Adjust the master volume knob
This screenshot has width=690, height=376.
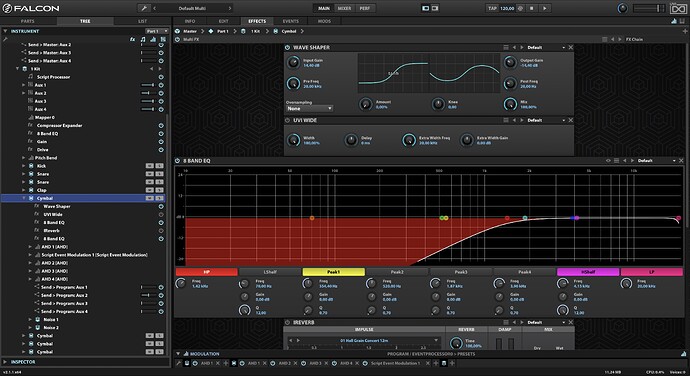[x=622, y=8]
